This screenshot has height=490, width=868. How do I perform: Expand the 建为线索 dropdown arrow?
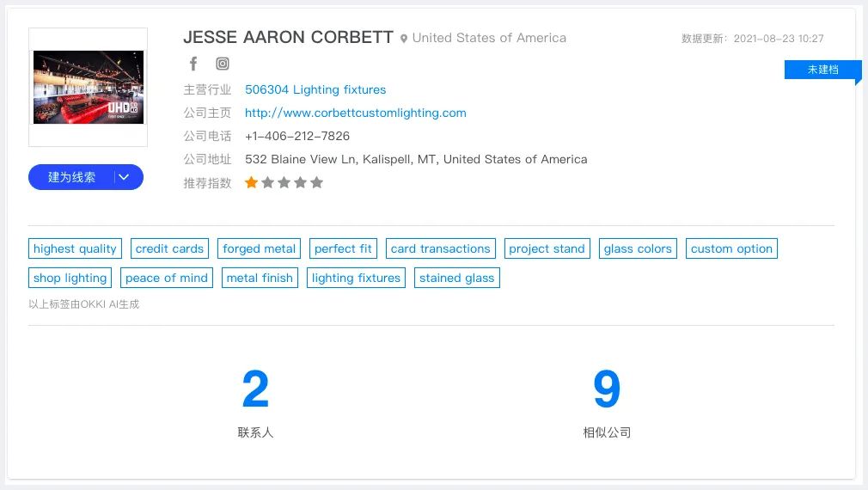[124, 177]
